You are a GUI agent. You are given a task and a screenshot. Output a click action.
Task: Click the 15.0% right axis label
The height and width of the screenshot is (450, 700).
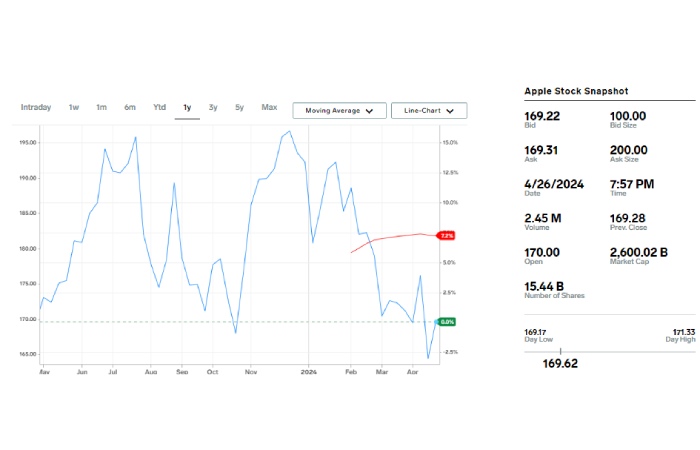click(x=450, y=142)
